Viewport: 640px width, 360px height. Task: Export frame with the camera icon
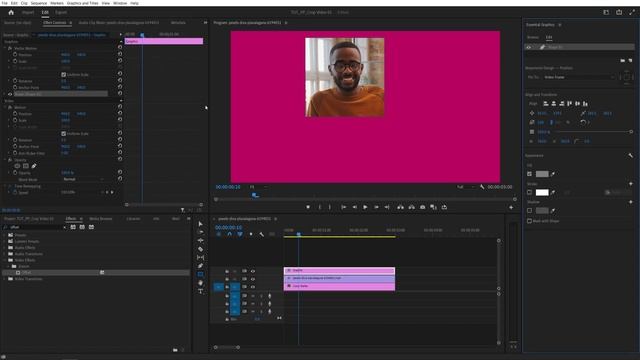point(422,207)
